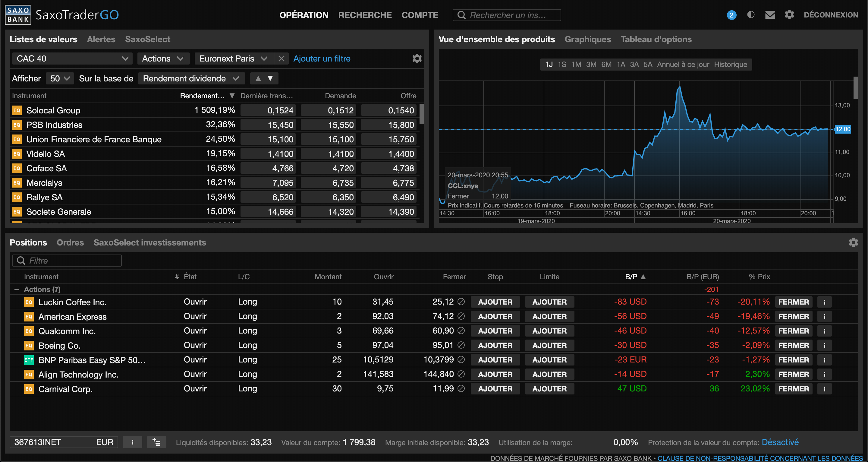Open more options for Align Technology position

pos(825,375)
